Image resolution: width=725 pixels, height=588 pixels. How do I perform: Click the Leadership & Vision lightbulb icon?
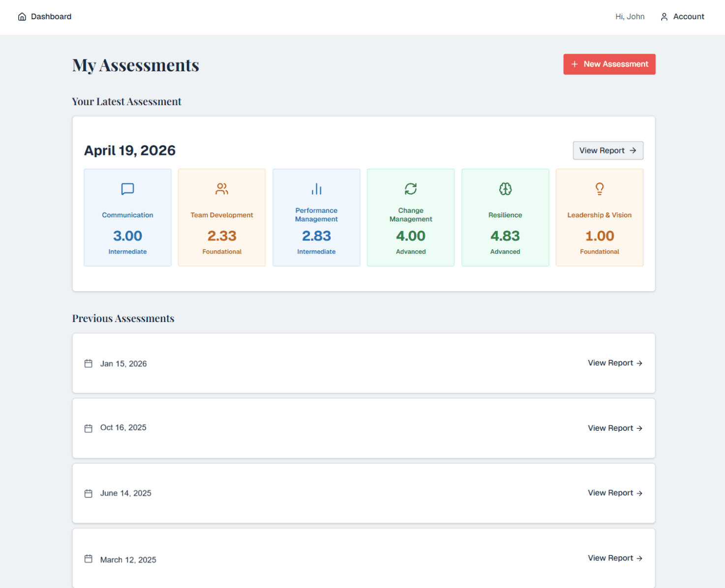point(599,189)
